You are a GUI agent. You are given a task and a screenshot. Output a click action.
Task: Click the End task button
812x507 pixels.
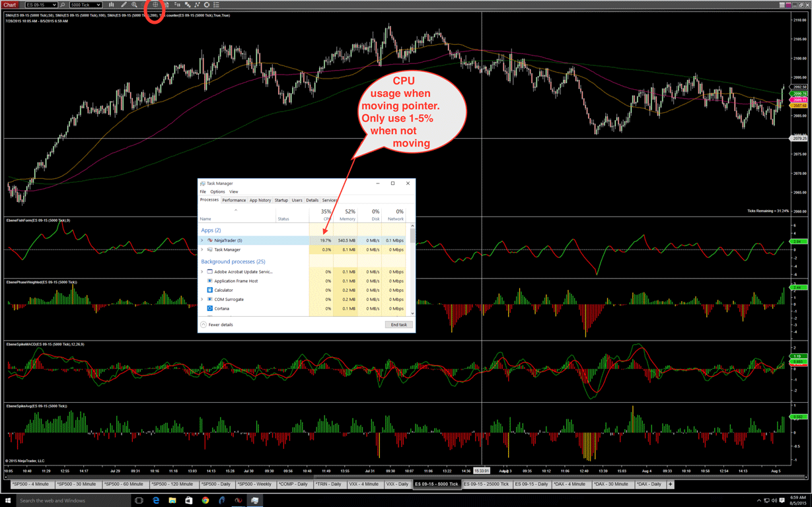point(399,325)
